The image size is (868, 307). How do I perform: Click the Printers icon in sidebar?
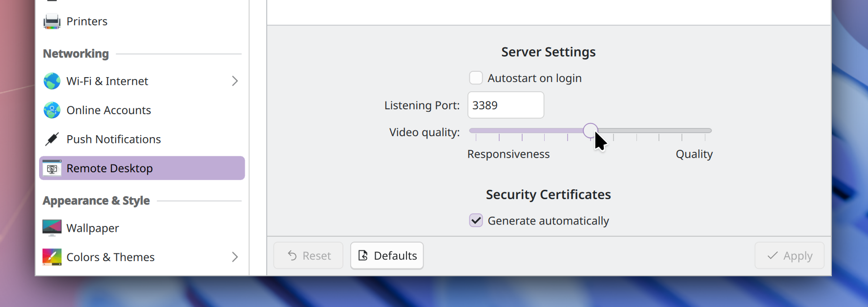[52, 21]
